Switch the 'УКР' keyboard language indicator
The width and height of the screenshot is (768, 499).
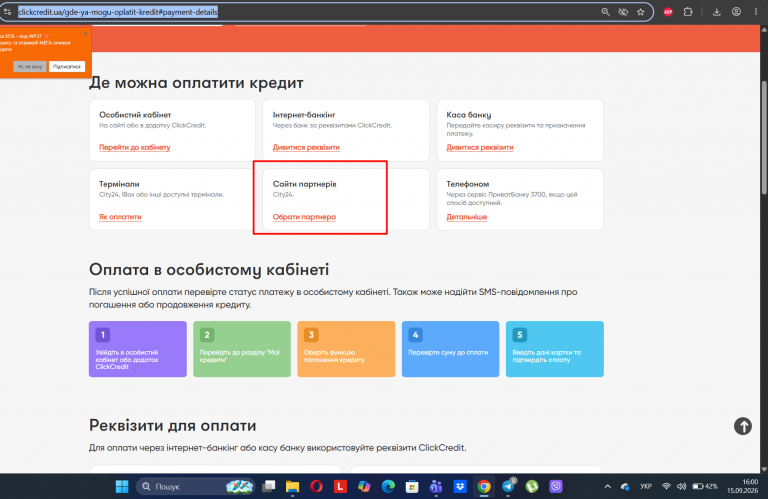tap(646, 486)
